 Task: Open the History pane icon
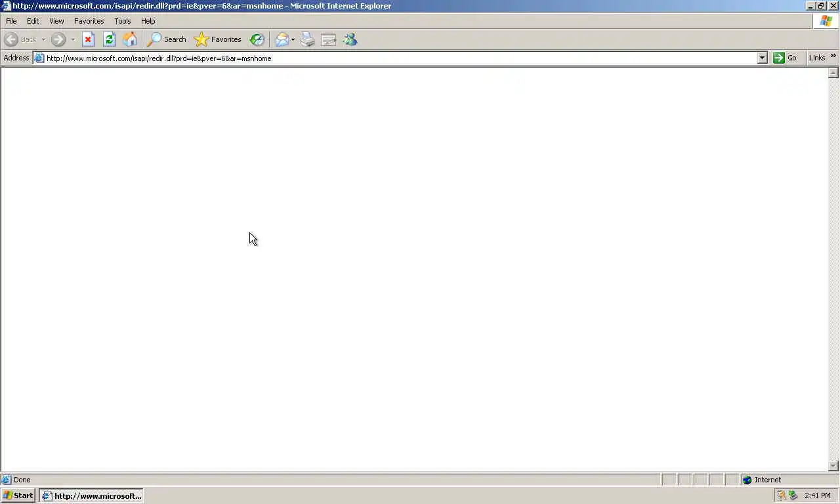click(x=257, y=39)
